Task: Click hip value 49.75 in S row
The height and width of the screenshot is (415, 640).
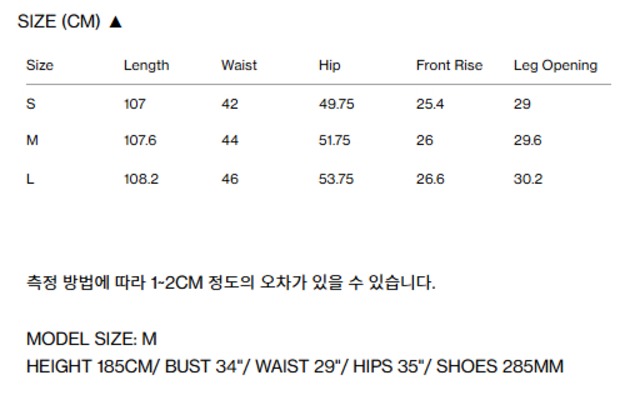Action: 334,104
